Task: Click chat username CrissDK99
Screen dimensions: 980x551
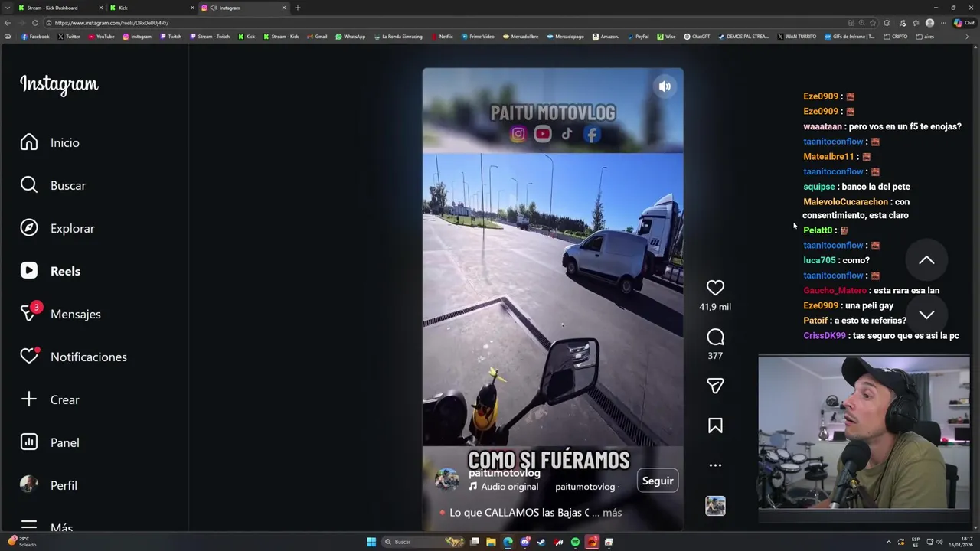Action: click(x=825, y=336)
